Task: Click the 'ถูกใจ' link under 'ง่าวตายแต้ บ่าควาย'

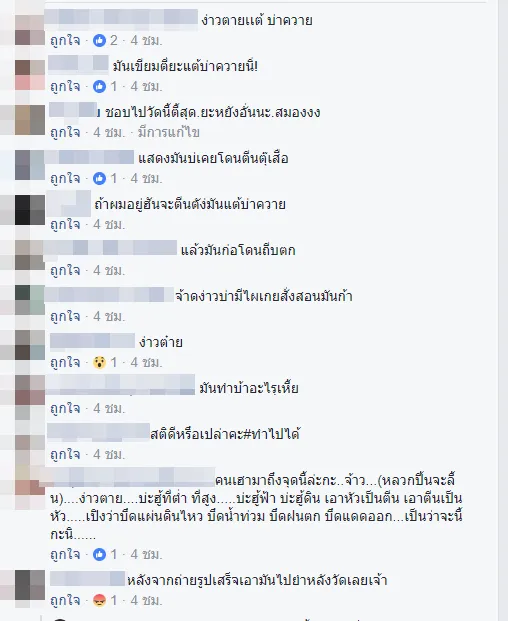Action: pyautogui.click(x=65, y=40)
